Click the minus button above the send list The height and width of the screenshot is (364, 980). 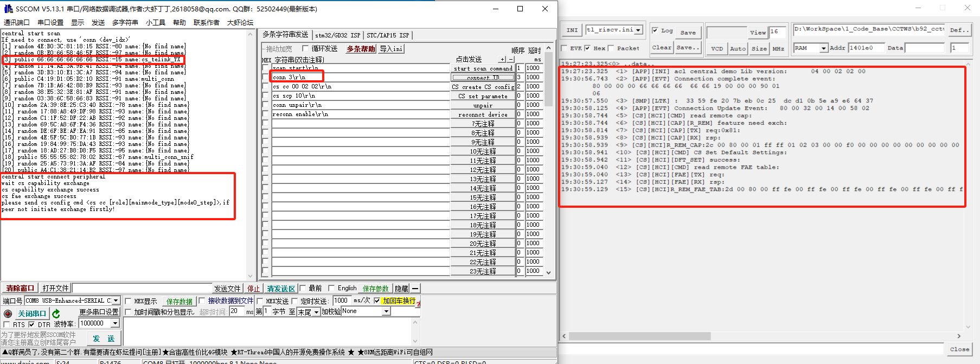pos(511,59)
